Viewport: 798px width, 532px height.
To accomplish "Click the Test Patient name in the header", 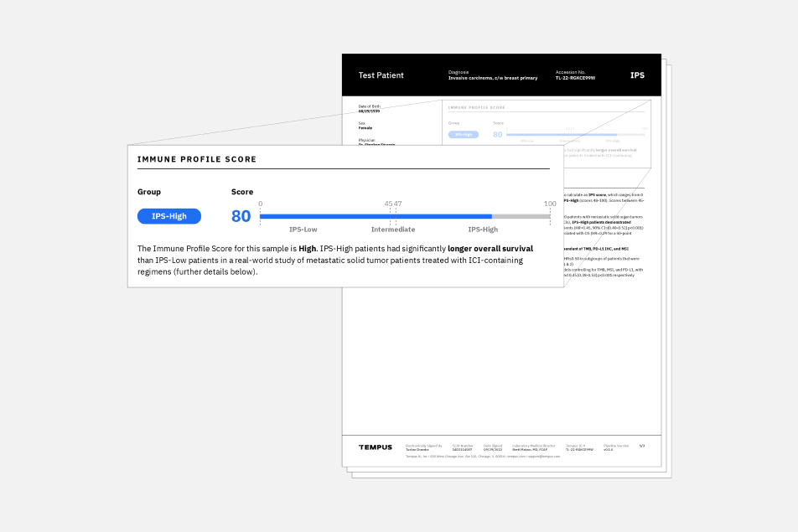I will 381,75.
